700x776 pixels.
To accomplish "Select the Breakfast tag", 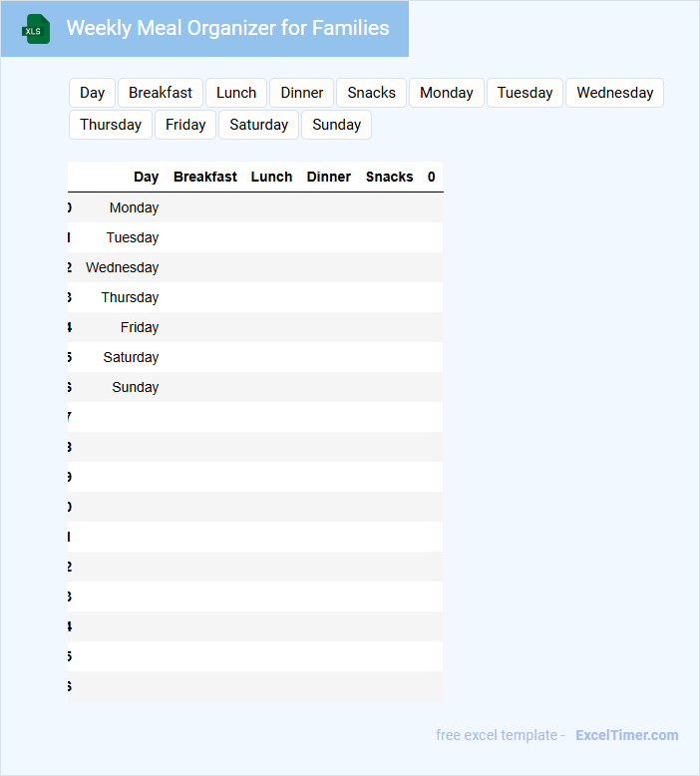I will pyautogui.click(x=161, y=93).
